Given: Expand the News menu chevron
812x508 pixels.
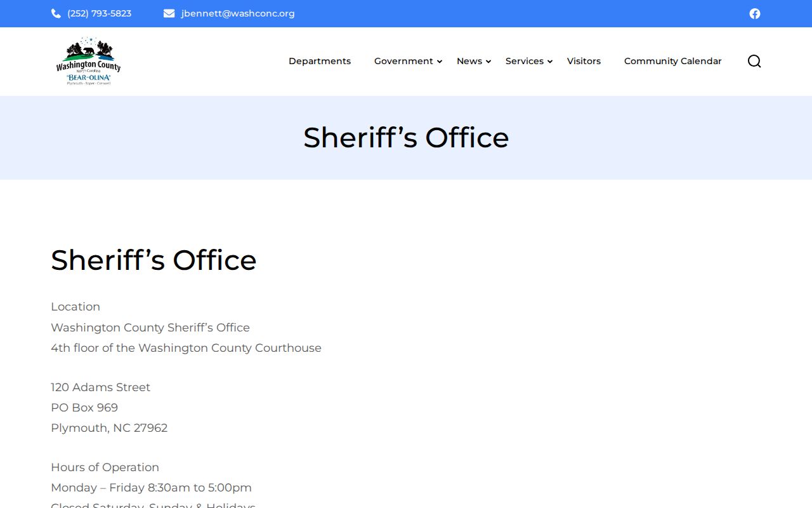Looking at the screenshot, I should 488,62.
